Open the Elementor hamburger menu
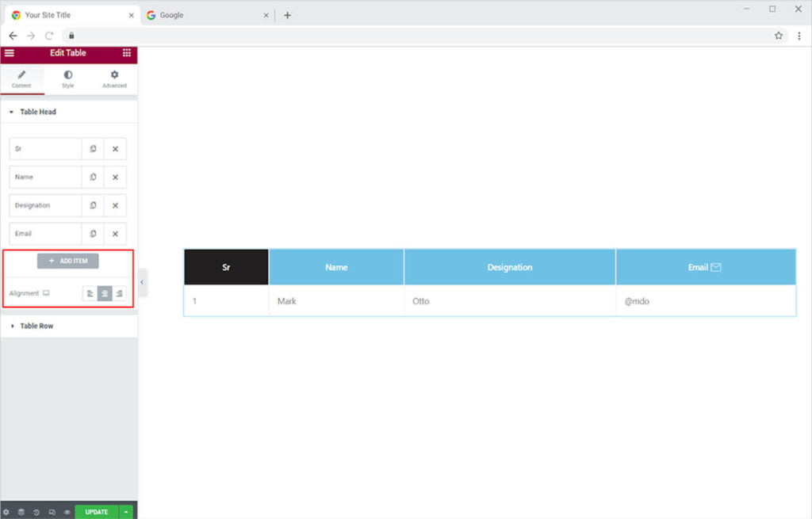The image size is (812, 519). point(10,53)
